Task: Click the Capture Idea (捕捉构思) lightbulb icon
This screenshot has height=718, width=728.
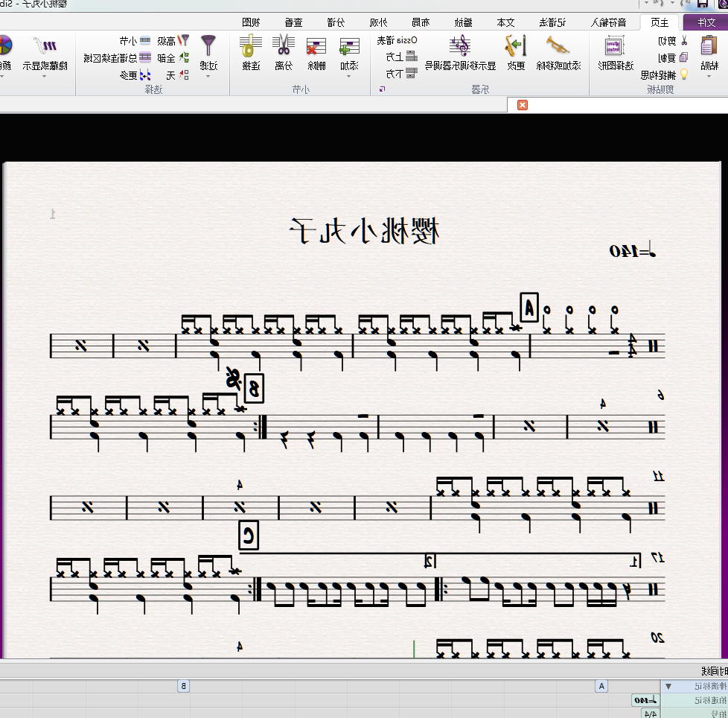Action: click(x=684, y=74)
